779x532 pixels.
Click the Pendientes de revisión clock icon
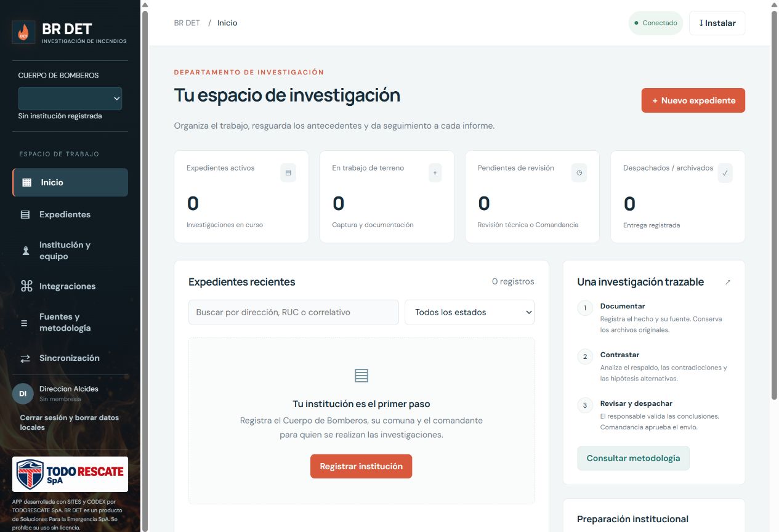[579, 173]
